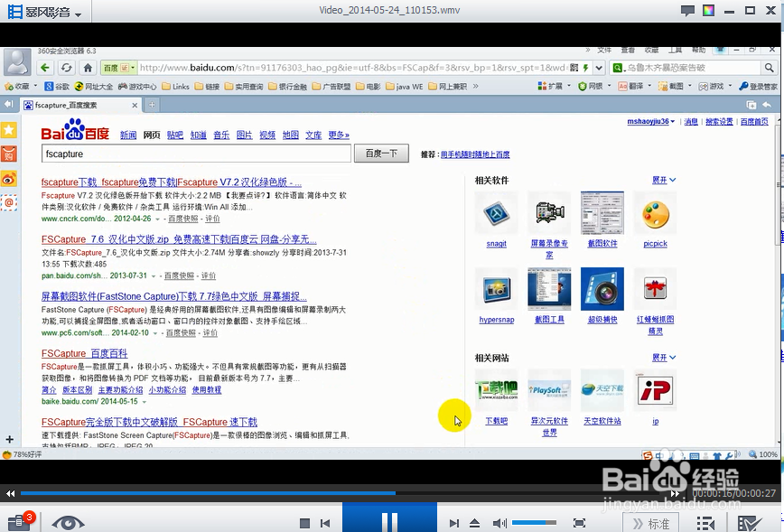Go back in the 360 browser
Image resolution: width=784 pixels, height=532 pixels.
pos(45,68)
